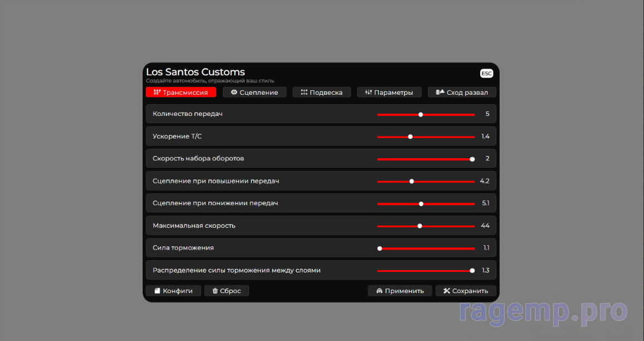
Task: Switch to the Сцепление tab
Action: [x=254, y=92]
